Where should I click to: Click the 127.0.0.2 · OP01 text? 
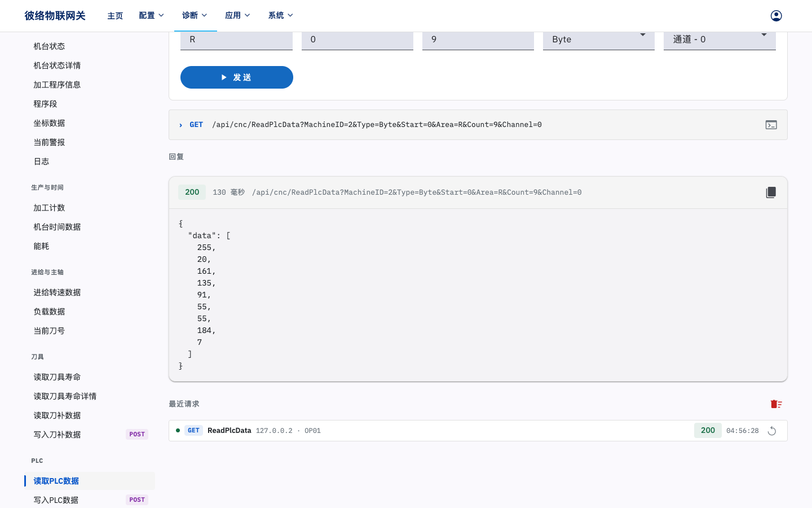tap(288, 431)
